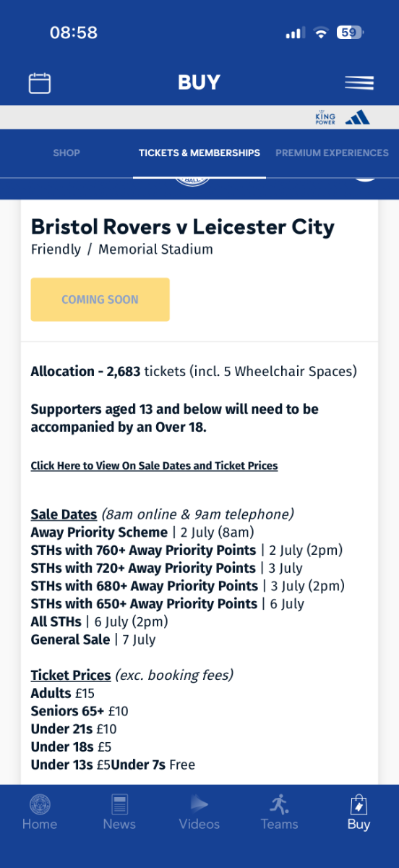Click Here to View On Sale Dates link

coord(154,466)
